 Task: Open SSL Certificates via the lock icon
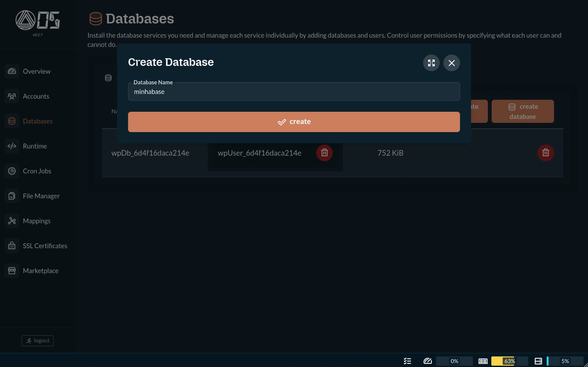12,245
